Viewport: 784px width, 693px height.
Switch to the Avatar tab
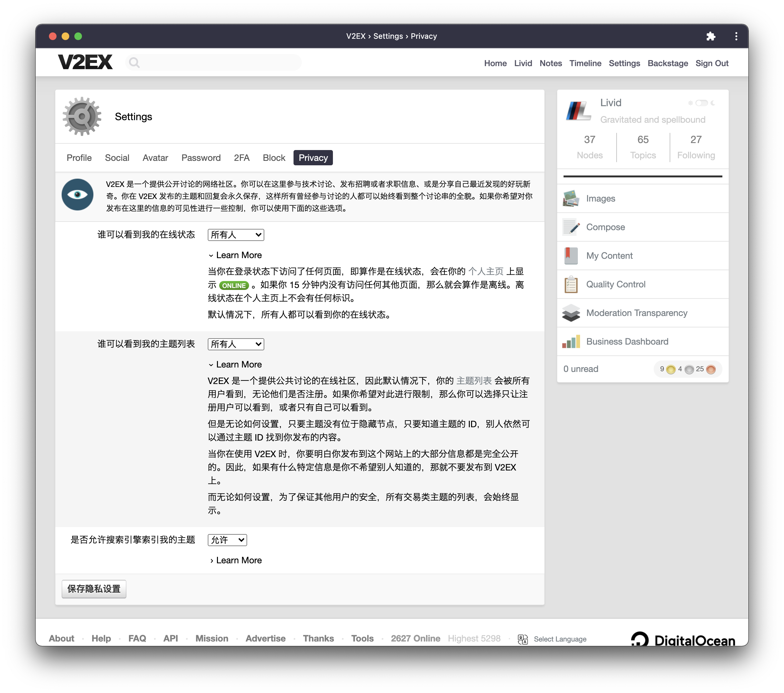pos(155,158)
